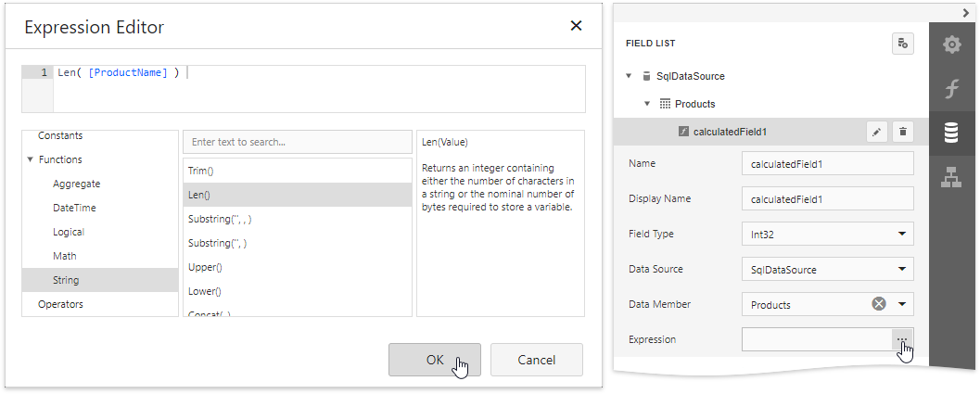Clear the Data Member Products value
The image size is (980, 394).
coord(879,304)
